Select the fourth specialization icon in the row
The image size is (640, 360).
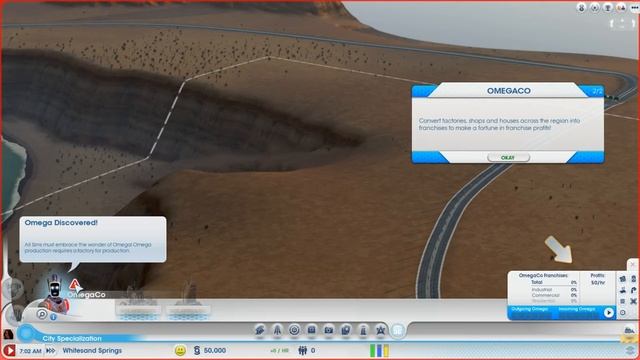pos(311,330)
